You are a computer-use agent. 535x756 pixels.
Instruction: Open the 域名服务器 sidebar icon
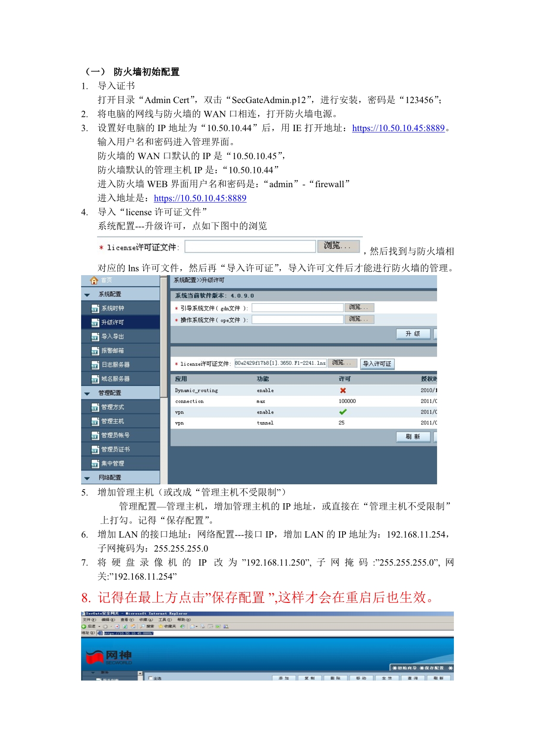point(95,379)
